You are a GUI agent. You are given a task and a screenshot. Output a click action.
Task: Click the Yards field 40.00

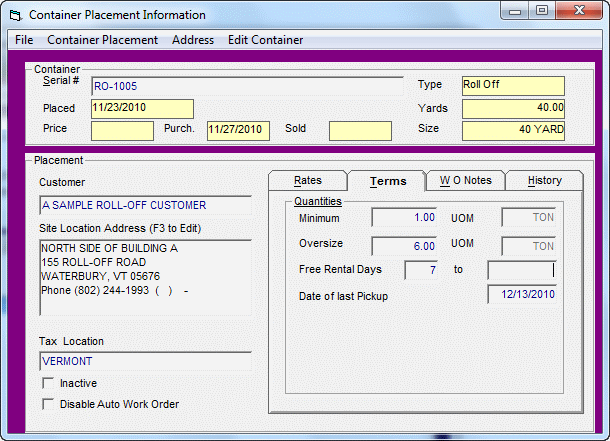pyautogui.click(x=513, y=108)
